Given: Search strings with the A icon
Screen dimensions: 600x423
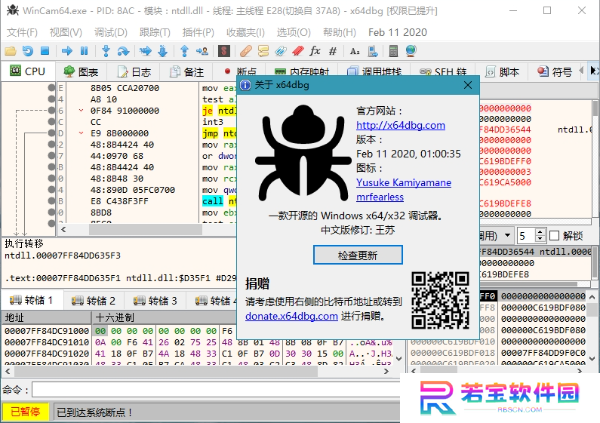Looking at the screenshot, I should (x=355, y=51).
